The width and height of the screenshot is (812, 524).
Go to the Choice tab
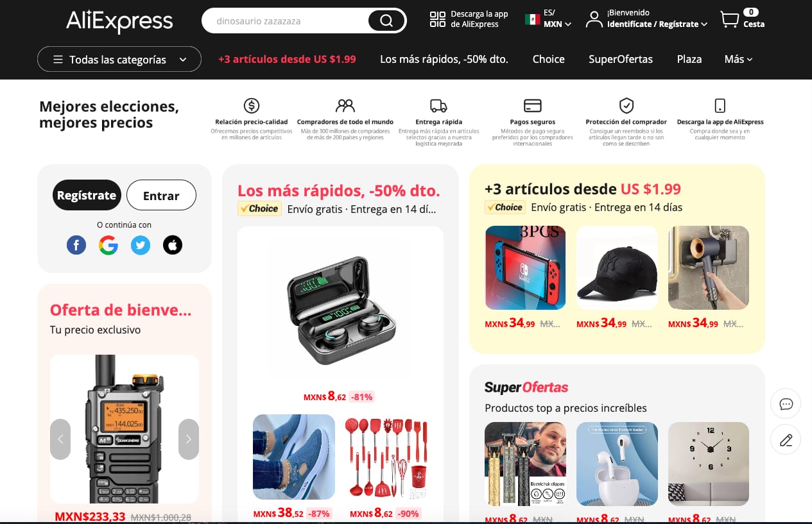coord(549,59)
